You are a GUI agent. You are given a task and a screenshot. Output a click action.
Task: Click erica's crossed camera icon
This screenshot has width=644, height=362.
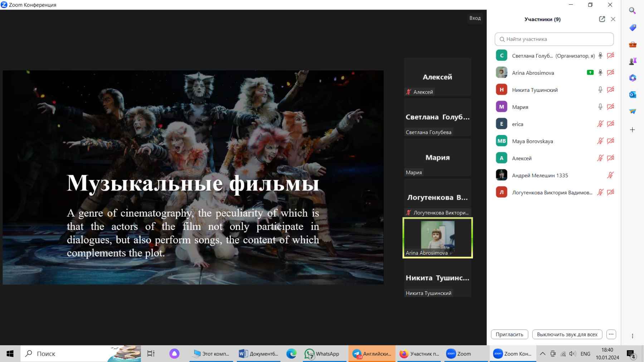click(x=610, y=124)
